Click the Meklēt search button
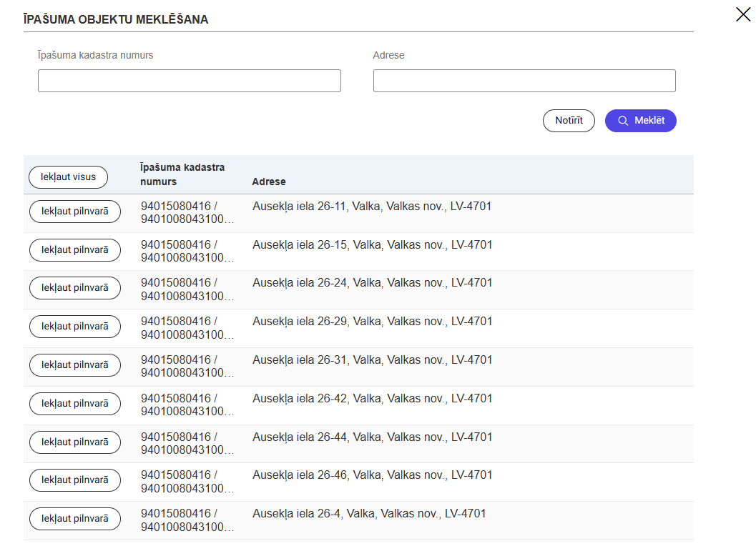Screen dimensions: 756x546 [640, 121]
